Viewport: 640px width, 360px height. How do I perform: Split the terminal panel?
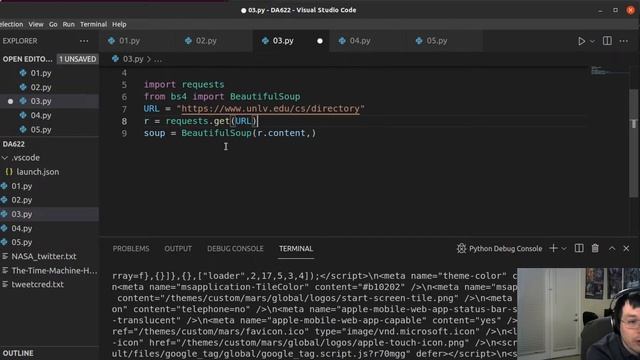point(579,248)
